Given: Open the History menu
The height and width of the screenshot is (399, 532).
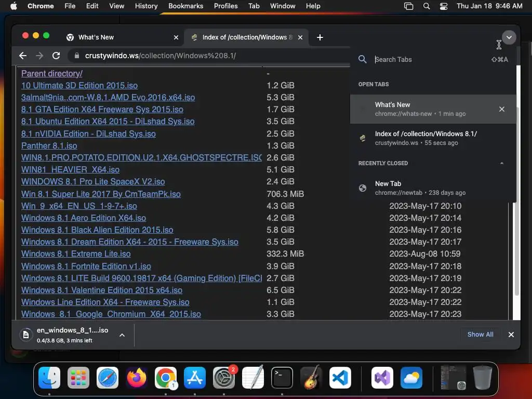Looking at the screenshot, I should pyautogui.click(x=146, y=6).
